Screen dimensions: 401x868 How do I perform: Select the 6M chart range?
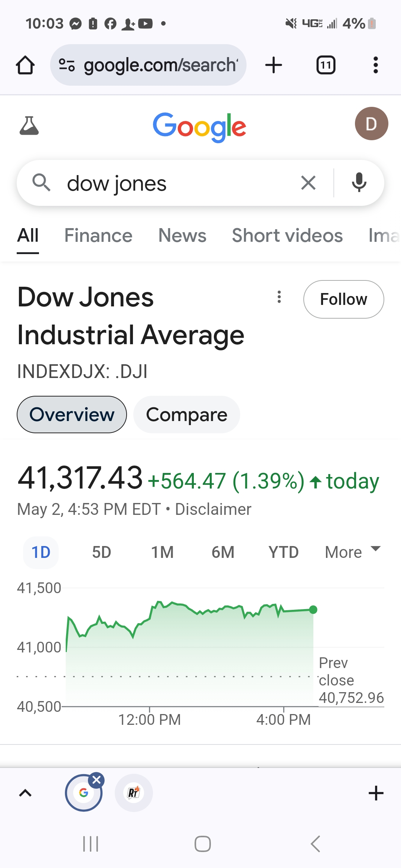click(x=223, y=552)
